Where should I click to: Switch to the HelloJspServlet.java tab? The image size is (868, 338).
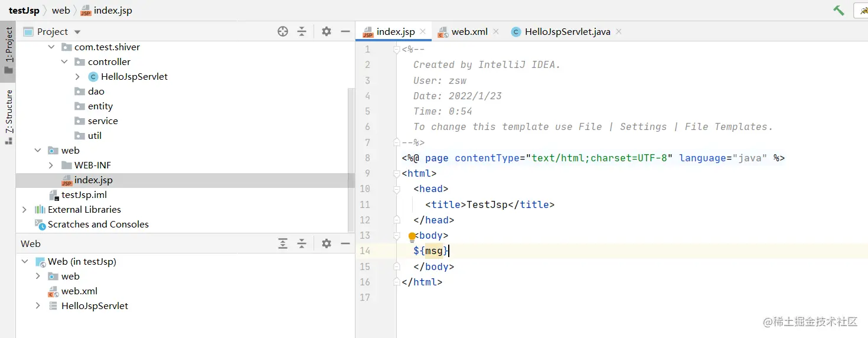[567, 32]
